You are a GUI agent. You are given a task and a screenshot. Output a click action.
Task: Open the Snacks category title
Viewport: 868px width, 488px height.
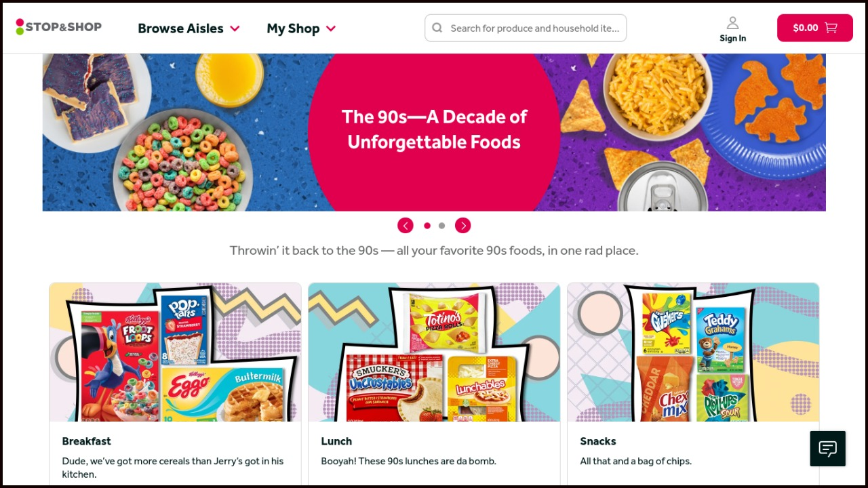click(598, 441)
